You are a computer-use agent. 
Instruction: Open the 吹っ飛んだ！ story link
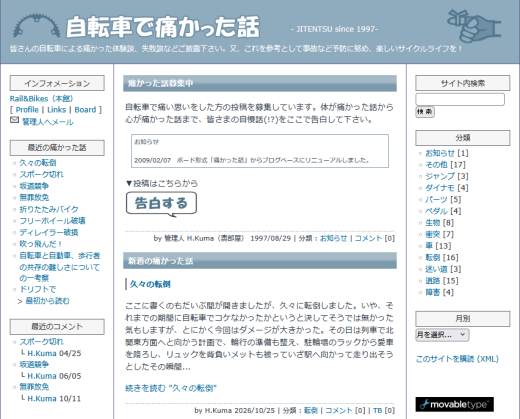point(41,244)
